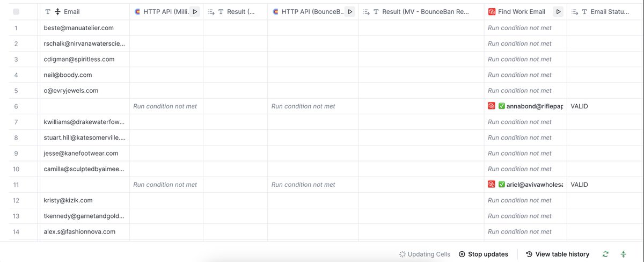Run the HTTP API (Milli...) column play icon
The width and height of the screenshot is (644, 262).
click(195, 11)
